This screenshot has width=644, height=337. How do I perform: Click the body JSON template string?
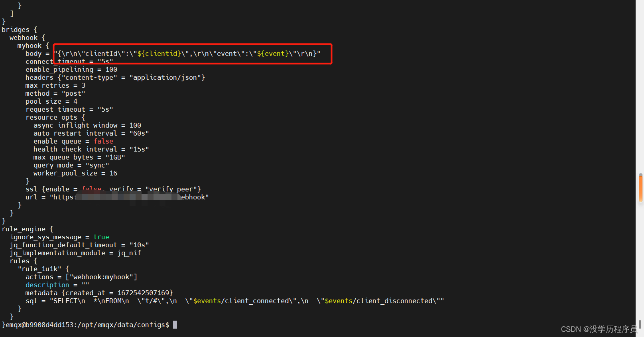click(x=187, y=53)
